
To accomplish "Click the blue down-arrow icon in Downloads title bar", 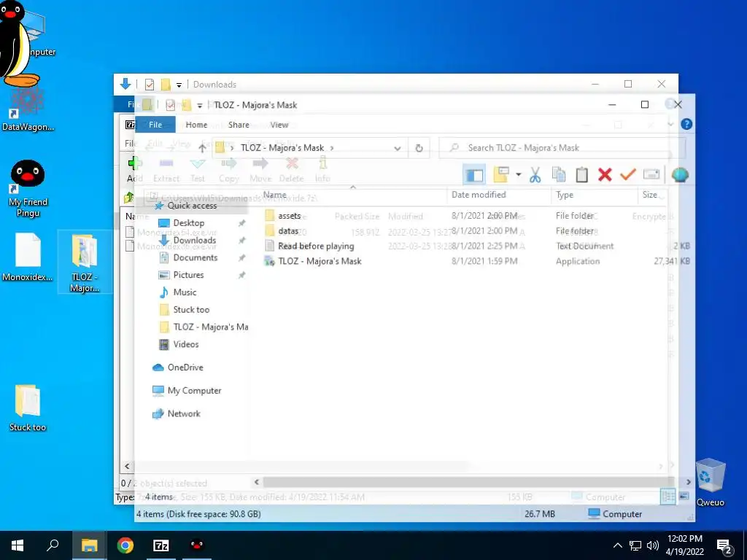I will pos(125,85).
